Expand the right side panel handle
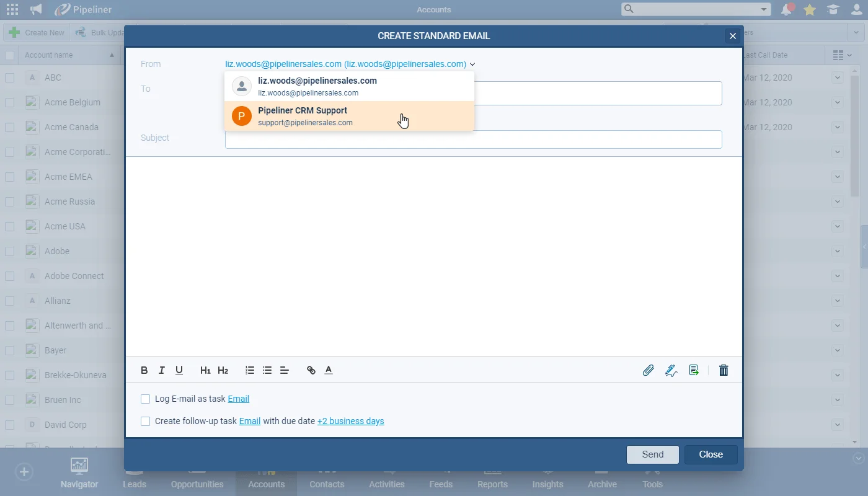Image resolution: width=868 pixels, height=496 pixels. pyautogui.click(x=864, y=247)
